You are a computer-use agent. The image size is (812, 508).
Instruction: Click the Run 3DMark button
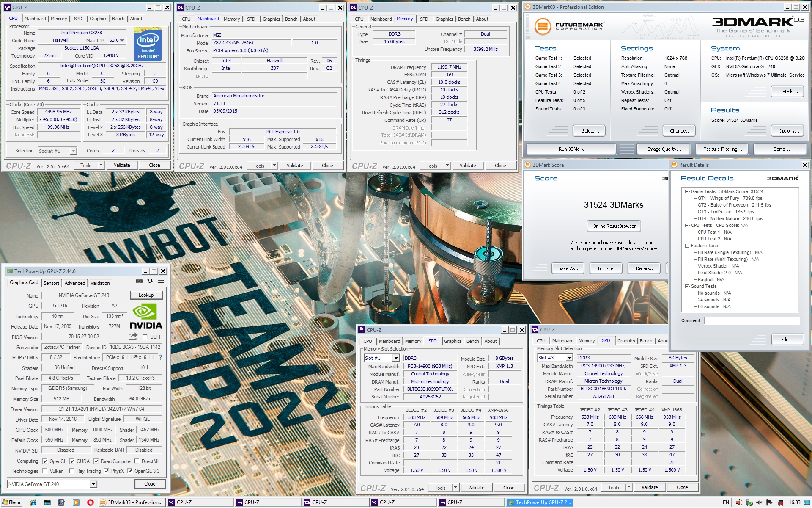click(x=571, y=149)
